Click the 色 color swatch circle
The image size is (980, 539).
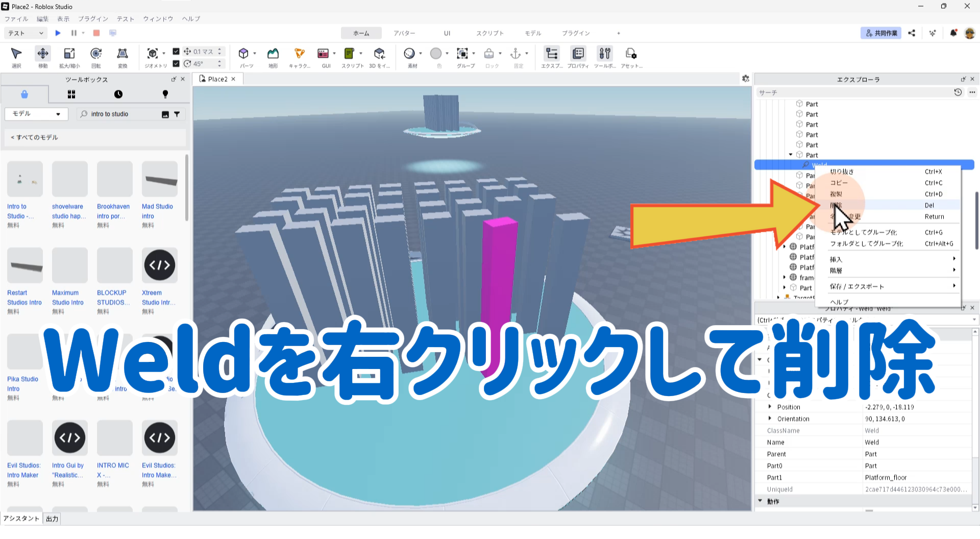[436, 54]
